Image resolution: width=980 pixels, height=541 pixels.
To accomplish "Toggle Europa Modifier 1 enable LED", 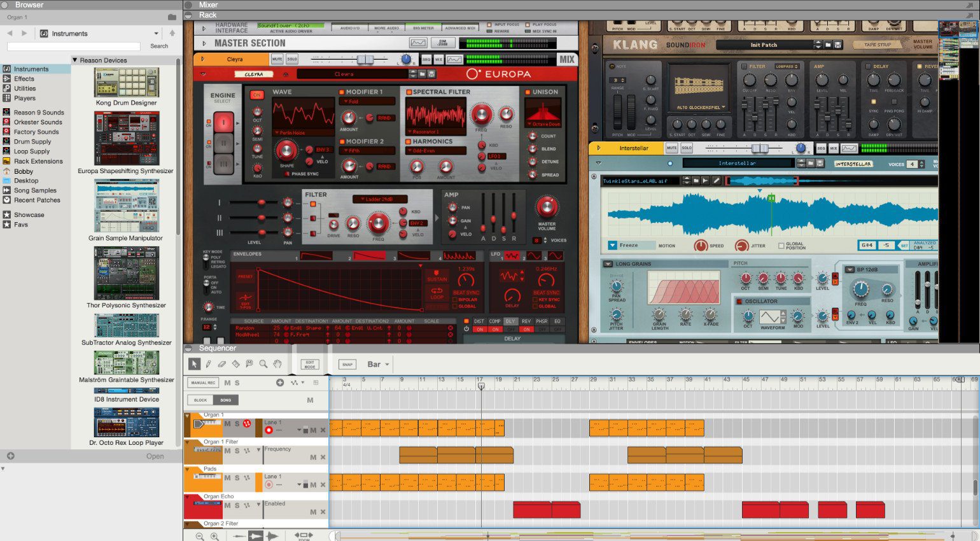I will tap(342, 92).
